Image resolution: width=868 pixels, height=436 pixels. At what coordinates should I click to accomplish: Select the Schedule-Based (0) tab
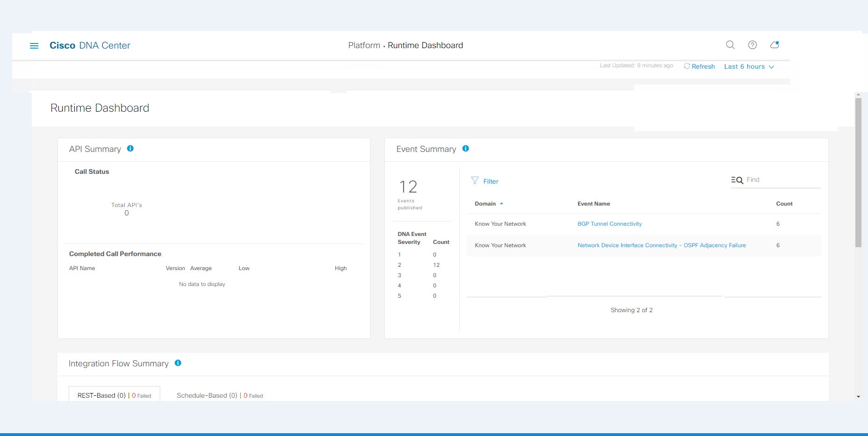coord(220,395)
